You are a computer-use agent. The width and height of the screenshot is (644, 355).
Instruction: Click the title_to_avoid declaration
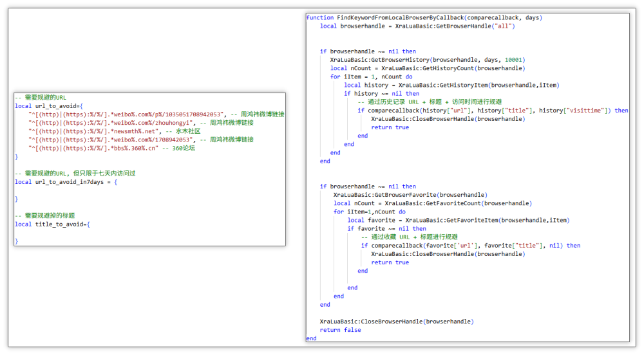click(x=53, y=224)
